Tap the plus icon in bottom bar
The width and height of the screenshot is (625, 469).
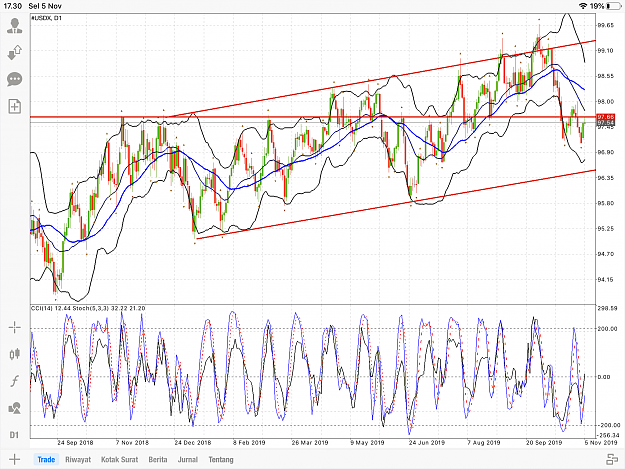pos(14,459)
